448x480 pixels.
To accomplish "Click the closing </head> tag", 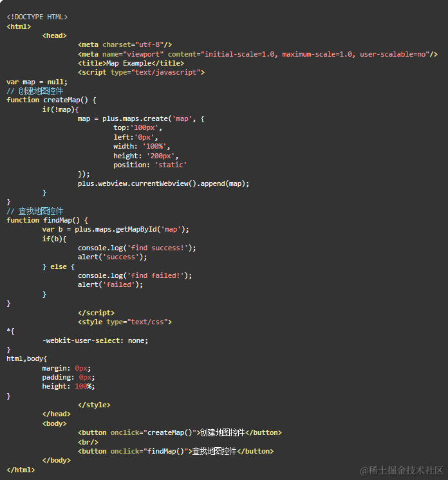I will click(57, 414).
